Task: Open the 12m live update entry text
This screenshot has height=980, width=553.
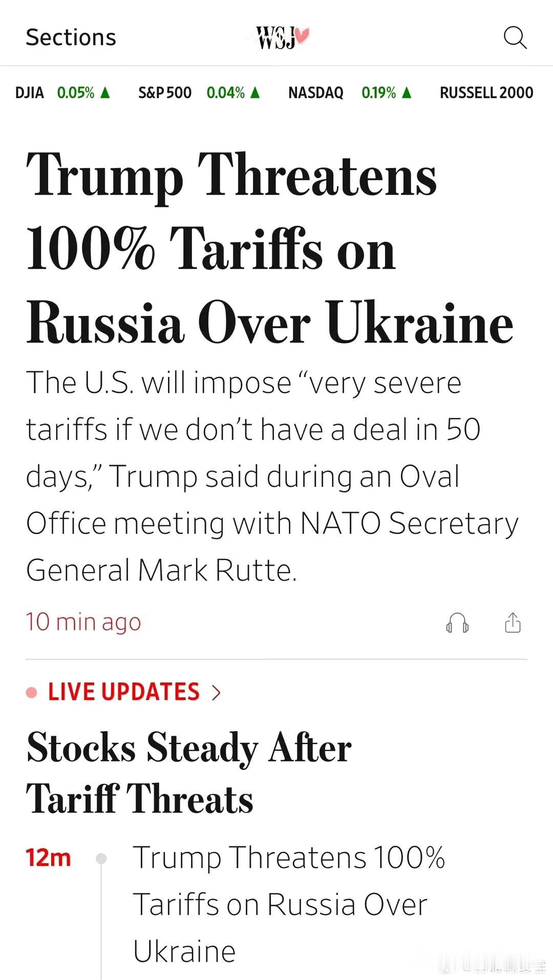Action: (x=289, y=904)
